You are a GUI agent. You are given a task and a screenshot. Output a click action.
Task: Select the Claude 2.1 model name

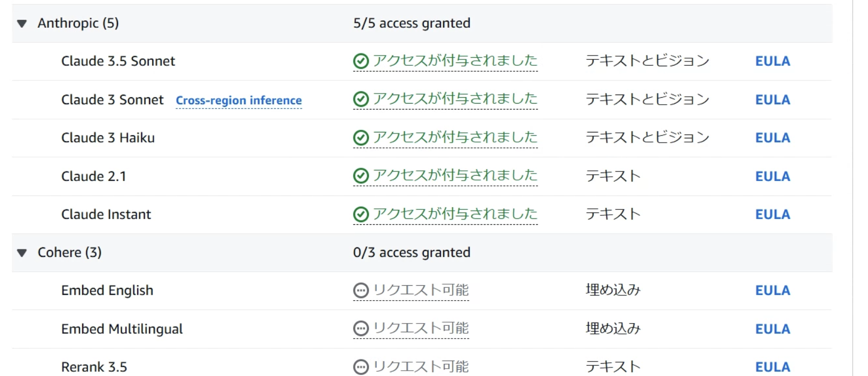[94, 176]
